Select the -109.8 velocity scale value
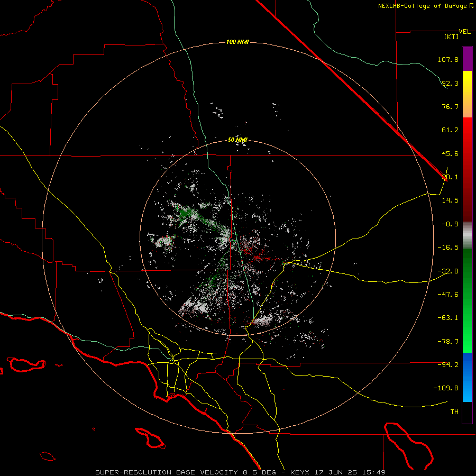This screenshot has width=476, height=476. point(446,388)
